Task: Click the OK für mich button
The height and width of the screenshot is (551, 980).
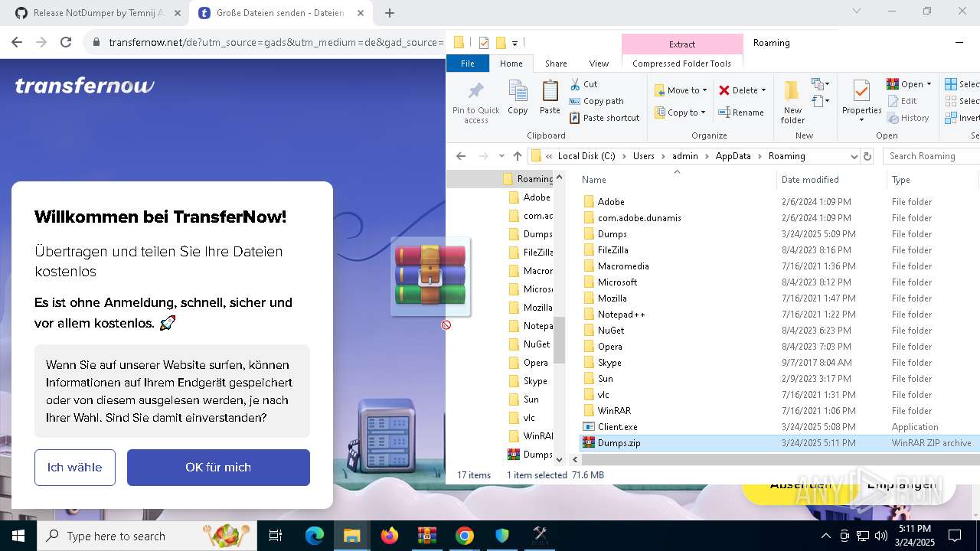Action: click(x=218, y=468)
